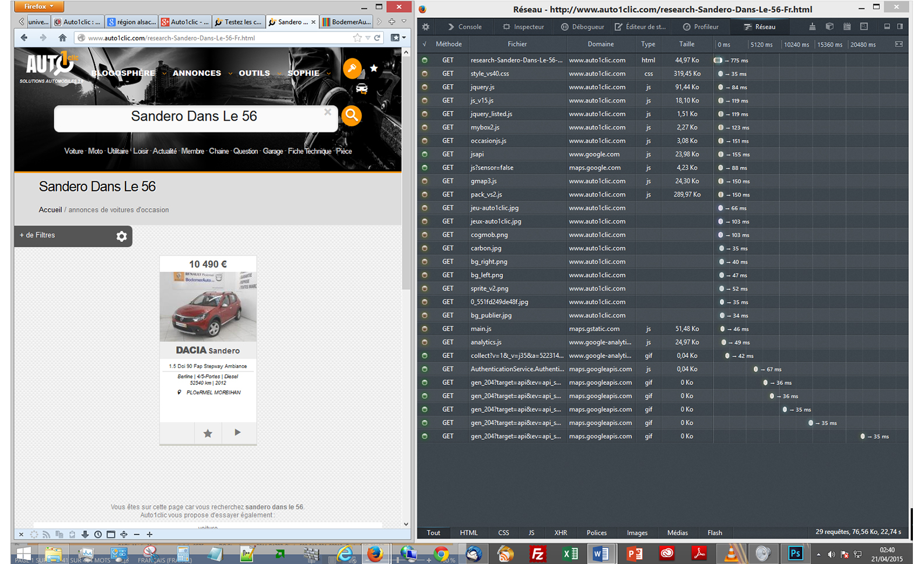The width and height of the screenshot is (924, 564).
Task: Toggle the network details pane icon
Action: click(x=899, y=44)
